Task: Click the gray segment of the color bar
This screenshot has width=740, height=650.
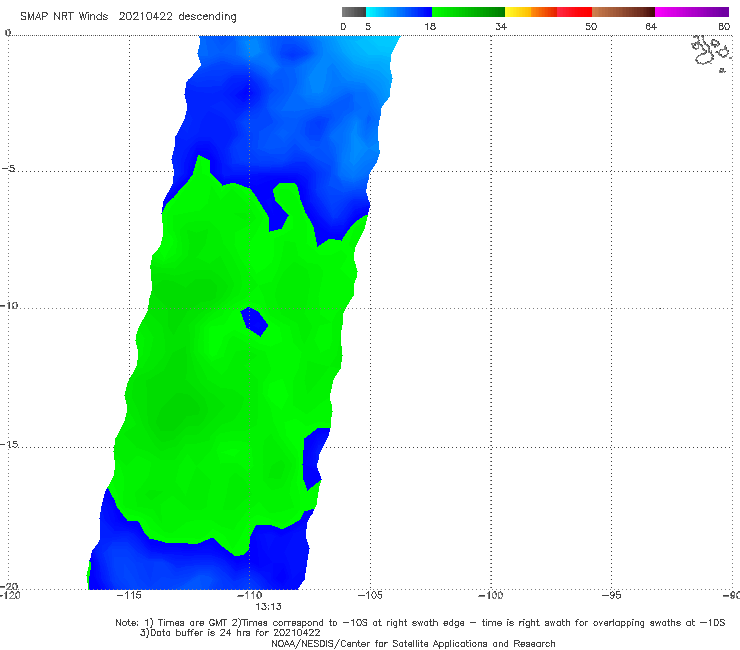Action: [353, 12]
